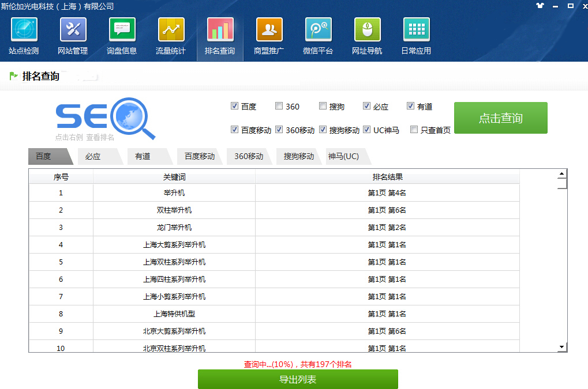588x389 pixels.
Task: Switch to the 搜狗移动 results tab
Action: 298,156
